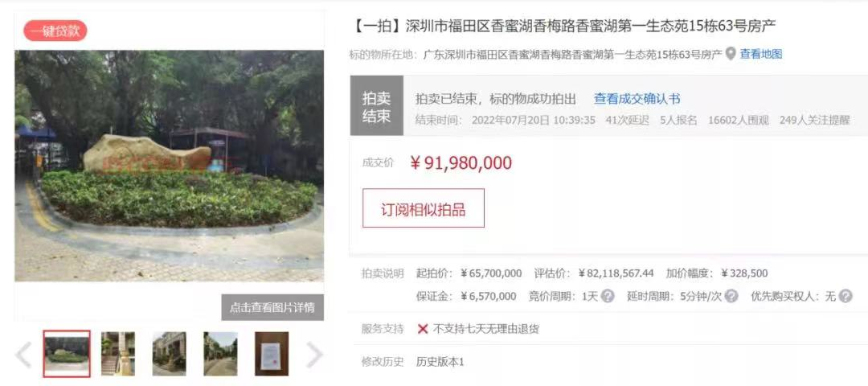
Task: Open help icon next to 竞价周期 1天
Action: tap(608, 296)
